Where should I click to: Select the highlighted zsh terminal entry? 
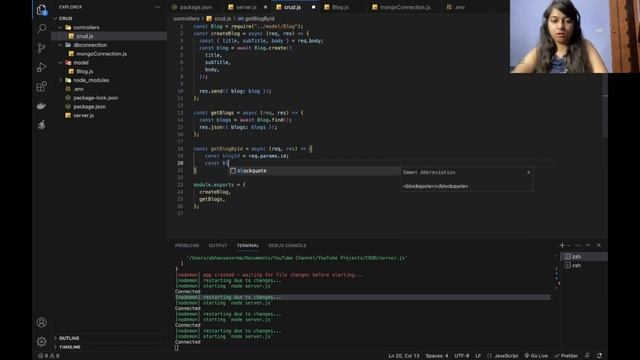click(x=584, y=256)
